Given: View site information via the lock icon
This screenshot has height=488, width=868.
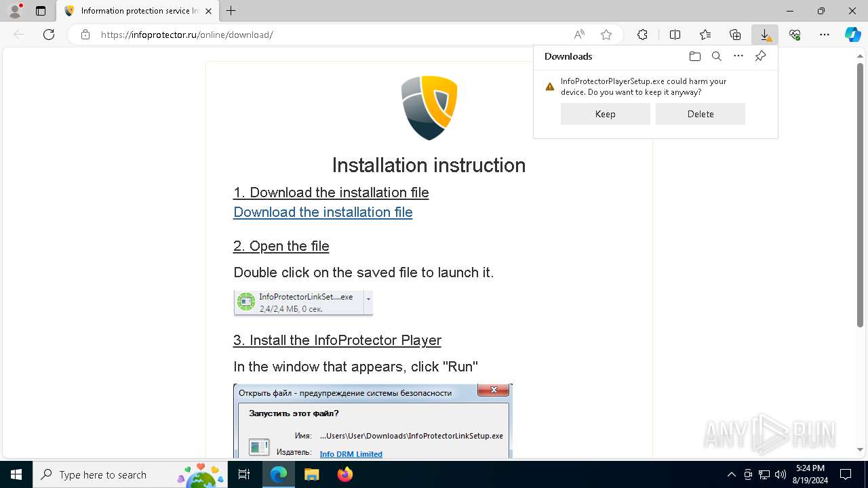Looking at the screenshot, I should (85, 35).
